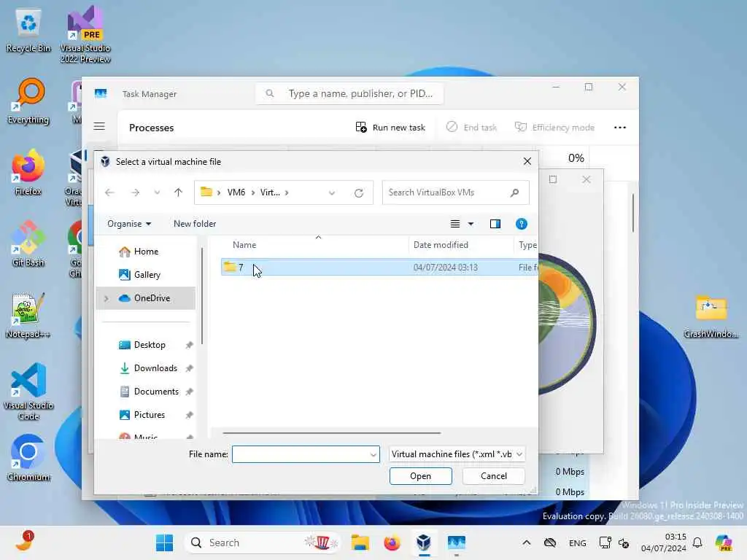
Task: Open Task Manager hamburger navigation menu
Action: pyautogui.click(x=99, y=127)
